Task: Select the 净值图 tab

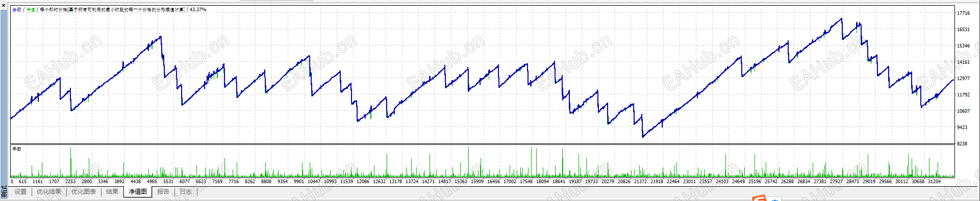Action: coord(138,192)
